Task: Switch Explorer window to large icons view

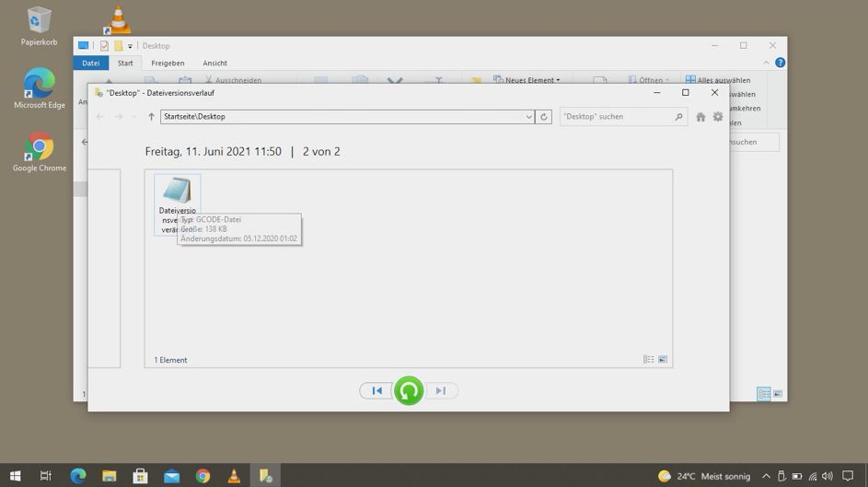Action: tap(778, 394)
